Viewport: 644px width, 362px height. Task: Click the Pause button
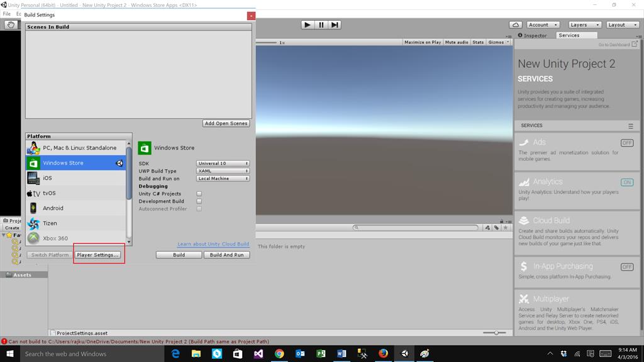click(x=321, y=25)
